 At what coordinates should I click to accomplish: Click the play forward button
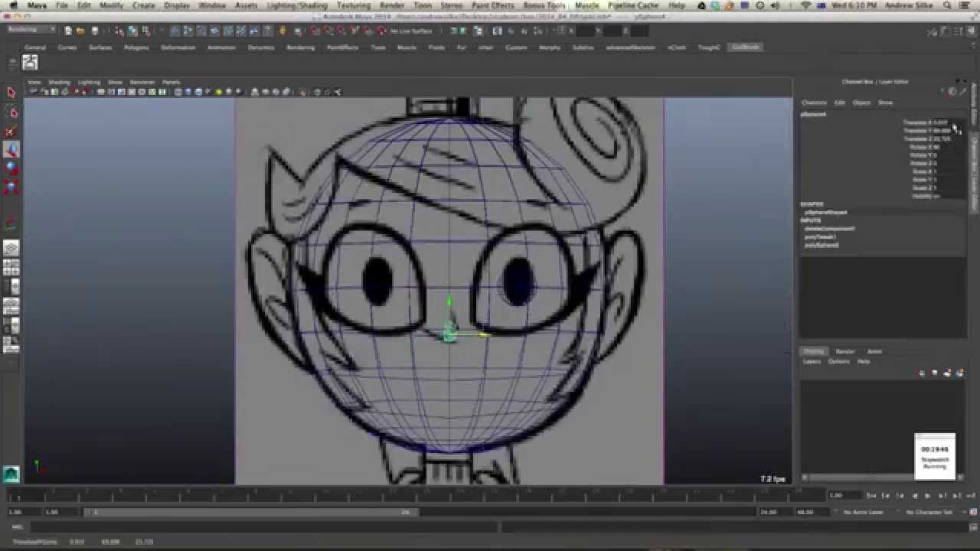point(927,495)
